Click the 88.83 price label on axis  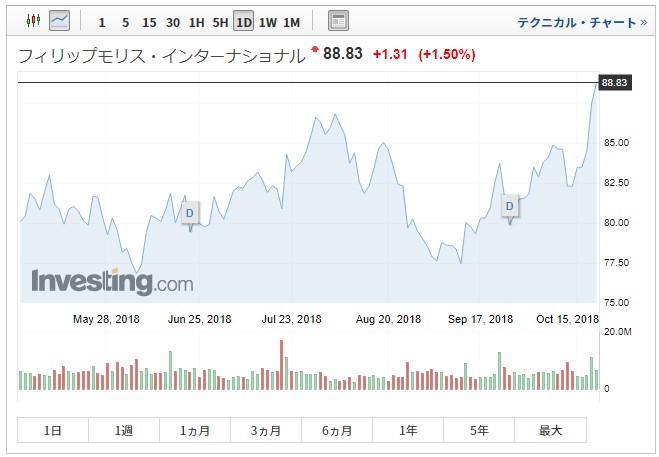point(614,82)
